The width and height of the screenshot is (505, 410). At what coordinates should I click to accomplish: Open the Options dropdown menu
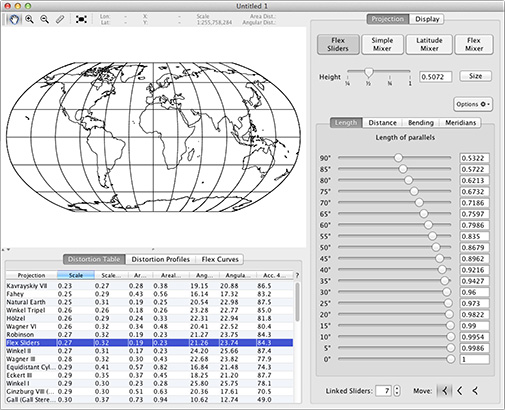tap(473, 104)
